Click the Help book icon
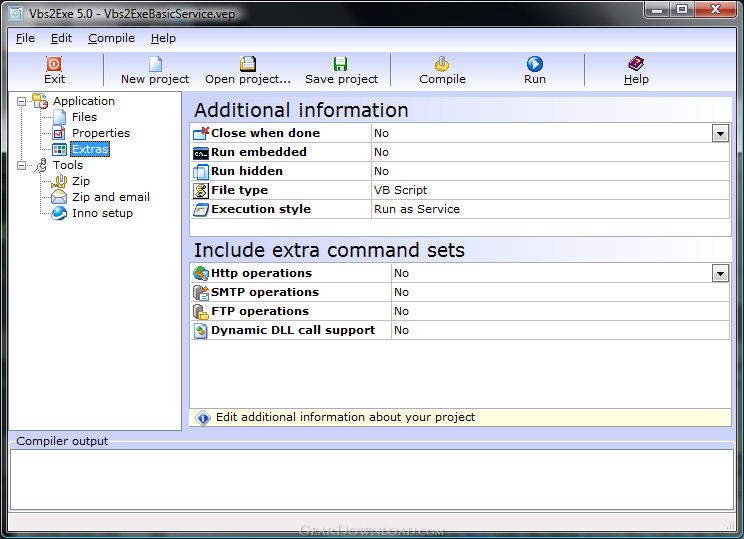This screenshot has height=539, width=744. click(636, 64)
